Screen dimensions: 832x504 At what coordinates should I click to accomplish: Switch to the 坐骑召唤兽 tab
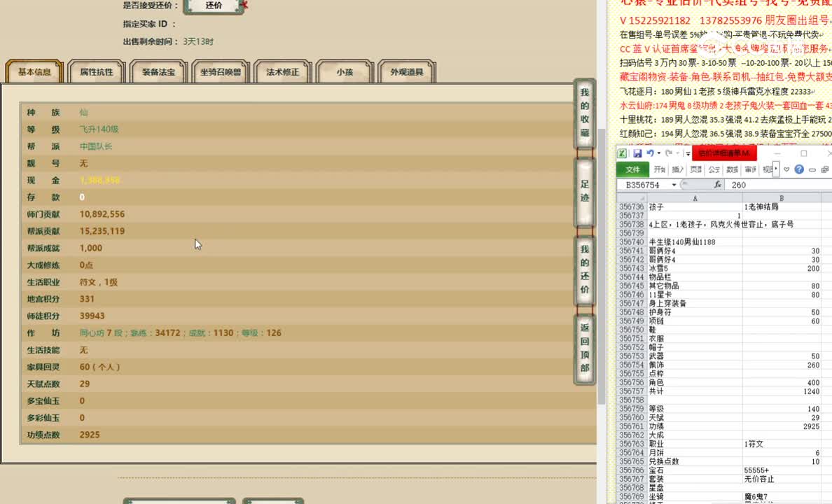[x=221, y=71]
